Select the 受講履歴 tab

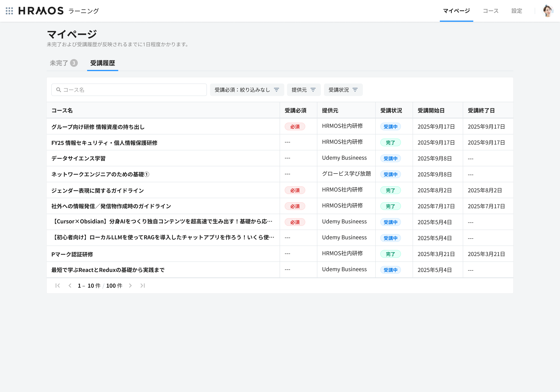[x=103, y=63]
